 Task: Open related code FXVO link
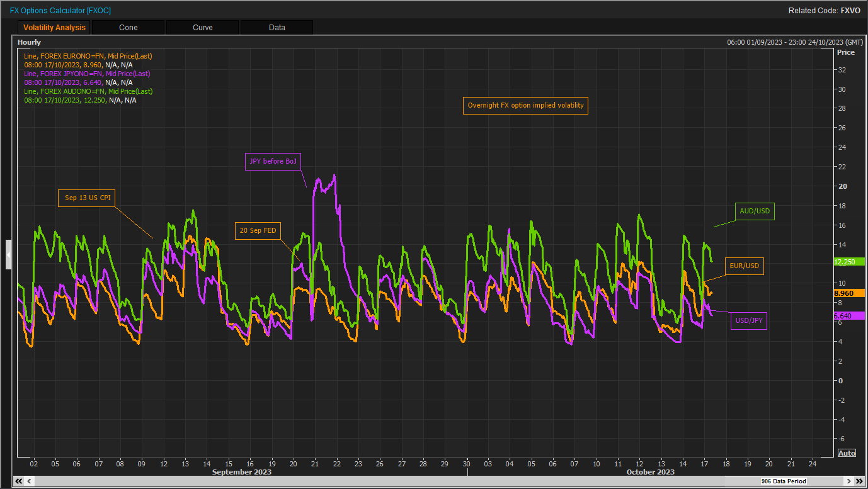850,11
